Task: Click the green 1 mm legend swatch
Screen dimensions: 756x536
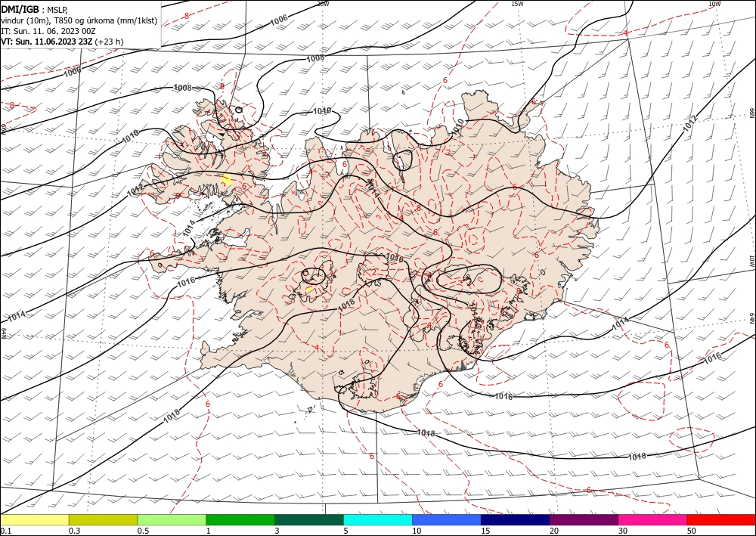Action: click(x=240, y=519)
